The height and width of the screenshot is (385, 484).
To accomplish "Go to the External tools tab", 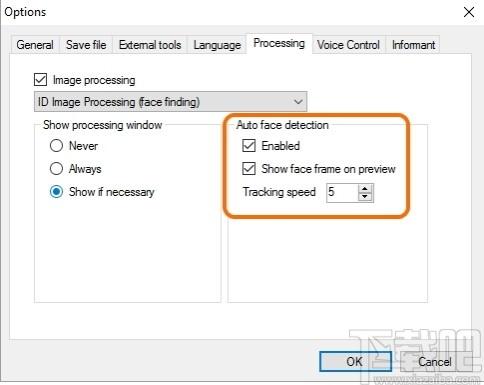I will [150, 45].
